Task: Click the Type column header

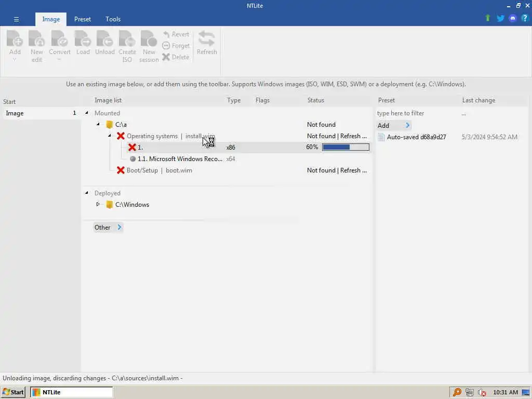Action: click(x=234, y=100)
